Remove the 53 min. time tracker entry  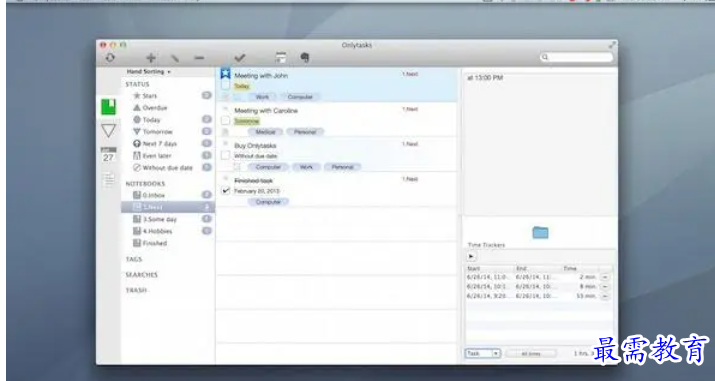click(x=605, y=296)
